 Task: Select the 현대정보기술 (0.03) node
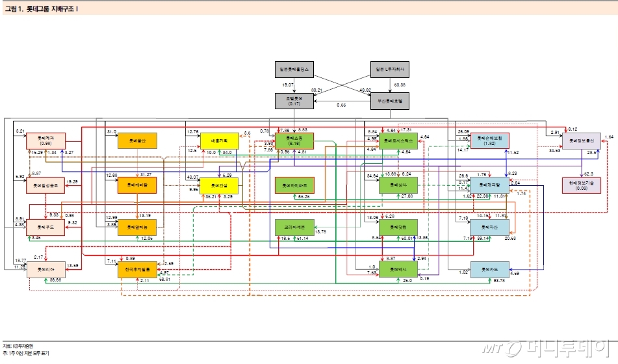coord(581,185)
